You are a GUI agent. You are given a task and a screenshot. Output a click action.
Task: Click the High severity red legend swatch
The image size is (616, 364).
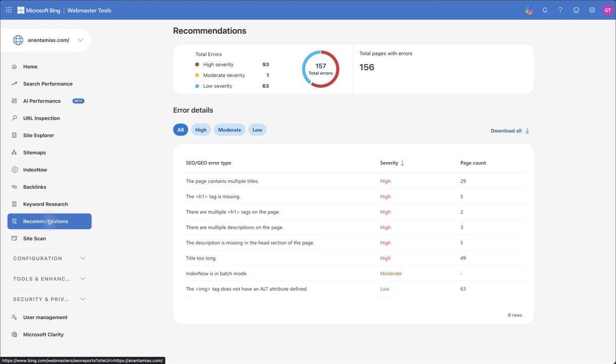(197, 65)
